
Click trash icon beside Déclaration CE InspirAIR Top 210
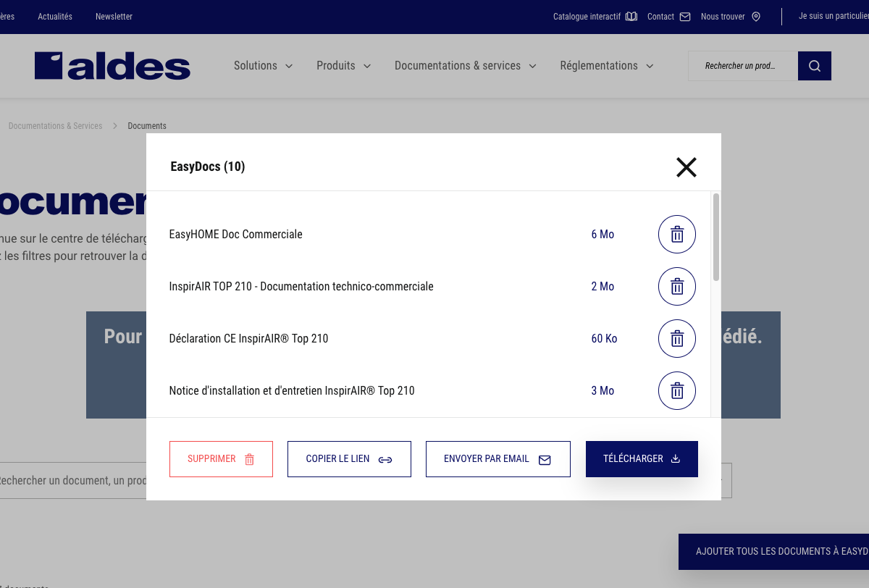[x=676, y=338]
